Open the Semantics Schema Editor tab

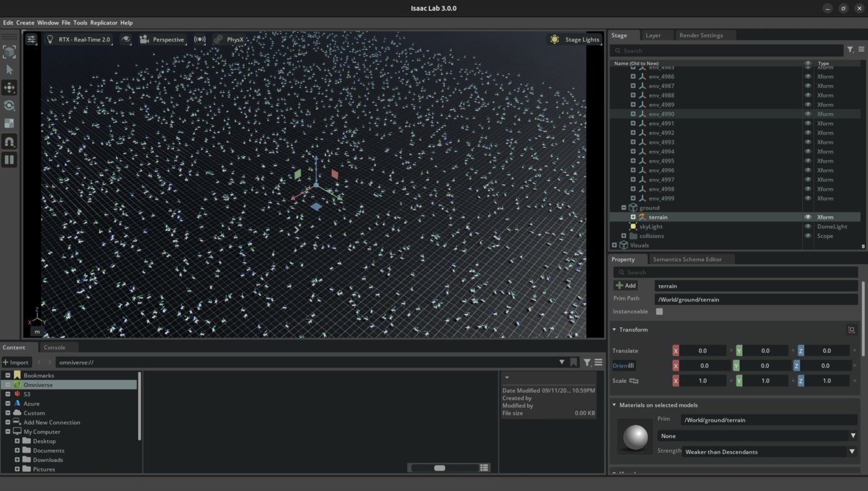tap(687, 259)
